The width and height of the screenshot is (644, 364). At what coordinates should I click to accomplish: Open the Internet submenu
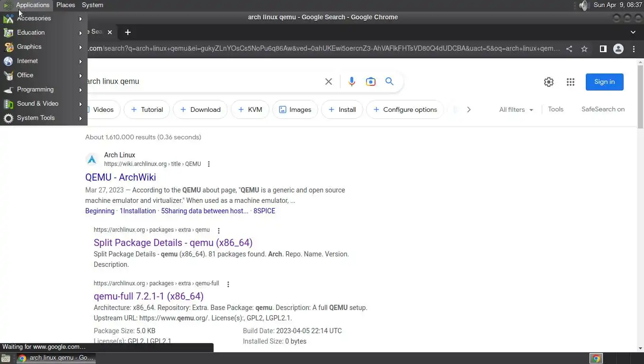(44, 61)
